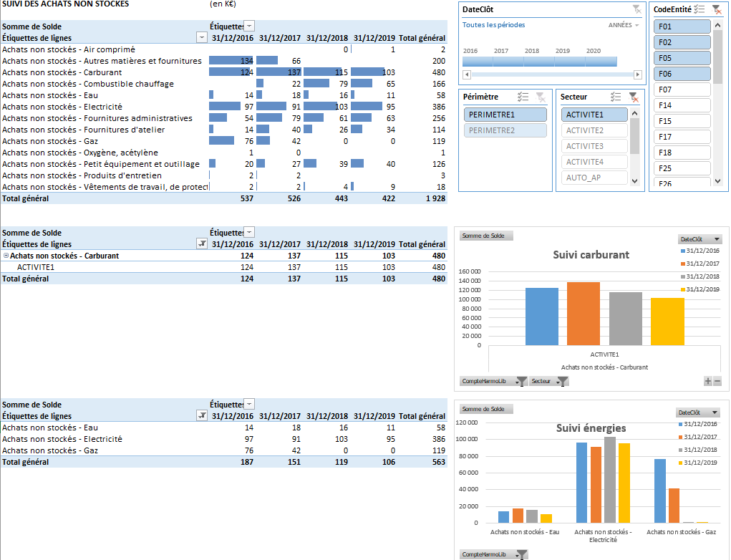Toggle F01 in the CodeEntité slicer
Image resolution: width=731 pixels, height=560 pixels.
(x=682, y=26)
